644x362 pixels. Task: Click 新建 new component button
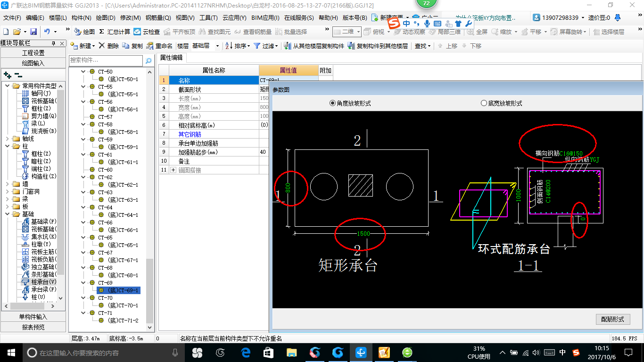click(x=83, y=46)
